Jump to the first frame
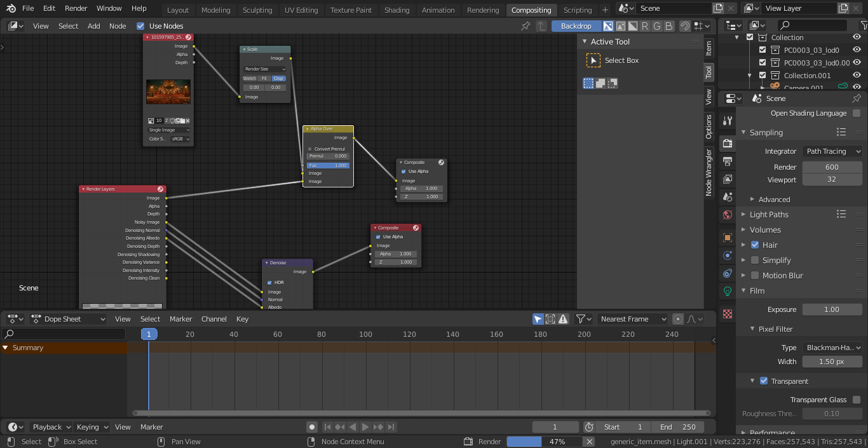Image resolution: width=868 pixels, height=448 pixels. [327, 427]
